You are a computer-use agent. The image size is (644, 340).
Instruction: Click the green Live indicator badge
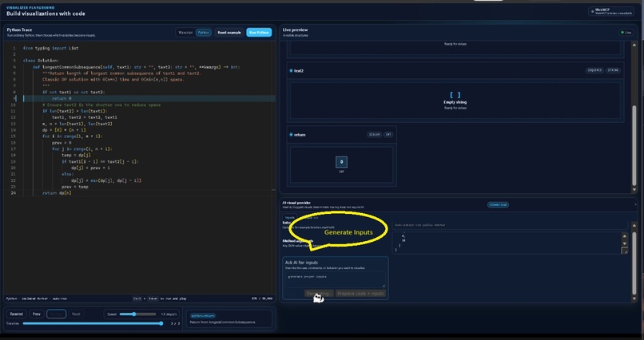pyautogui.click(x=626, y=33)
